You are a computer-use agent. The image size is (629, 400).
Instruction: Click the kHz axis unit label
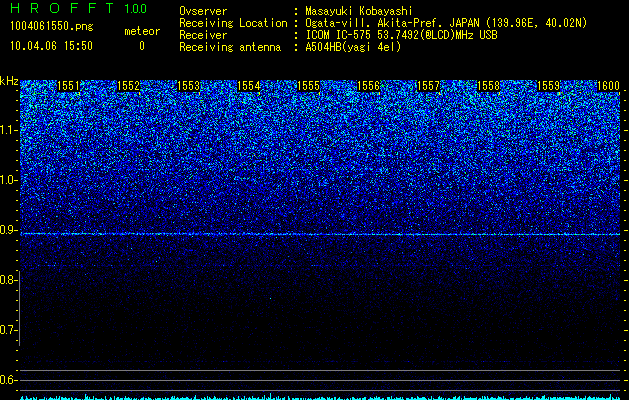pos(9,81)
